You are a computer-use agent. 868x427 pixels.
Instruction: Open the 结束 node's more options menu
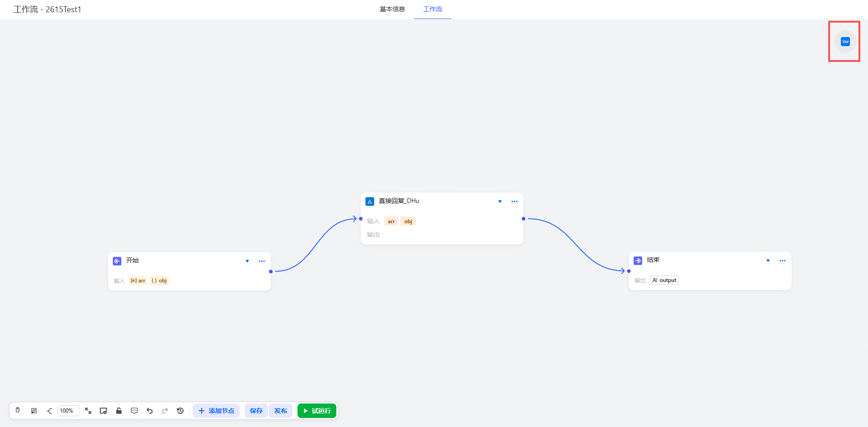click(783, 261)
